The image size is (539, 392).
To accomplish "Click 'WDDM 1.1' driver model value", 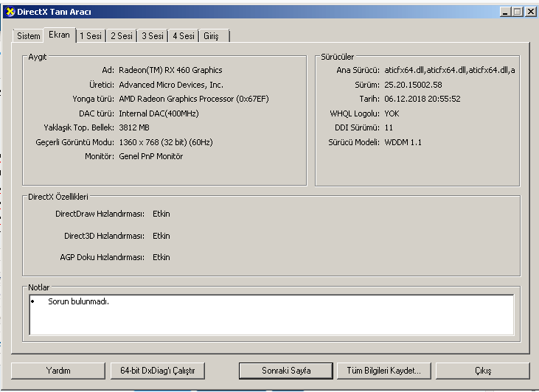I will tap(403, 142).
